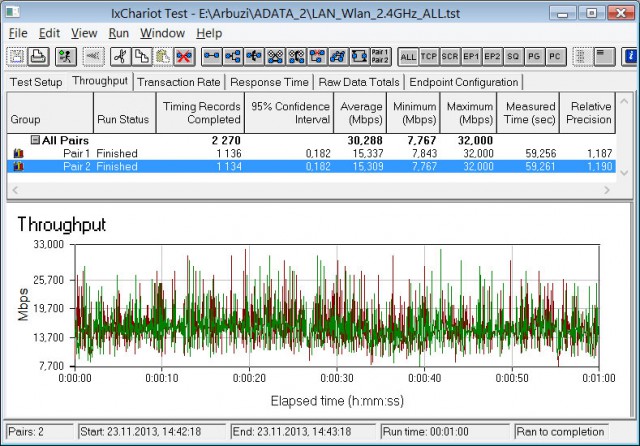
Task: Select the Pair 1 Finished row
Action: (311, 153)
